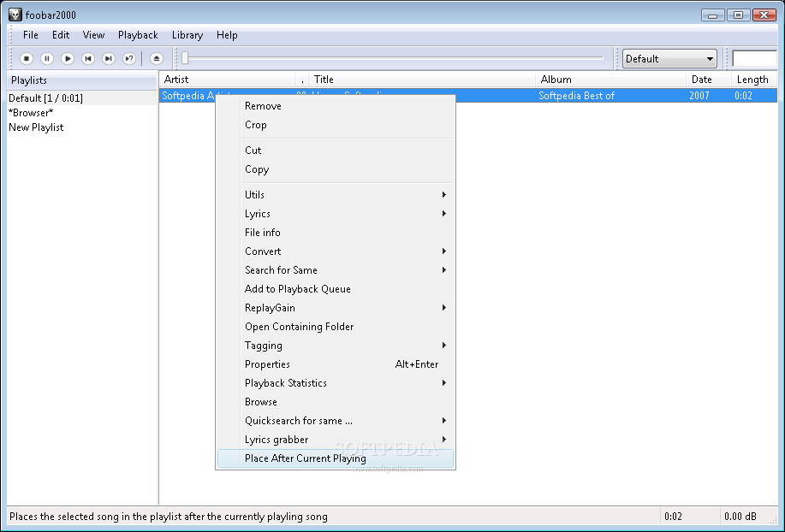
Task: Expand the Tagging submenu
Action: pyautogui.click(x=336, y=346)
